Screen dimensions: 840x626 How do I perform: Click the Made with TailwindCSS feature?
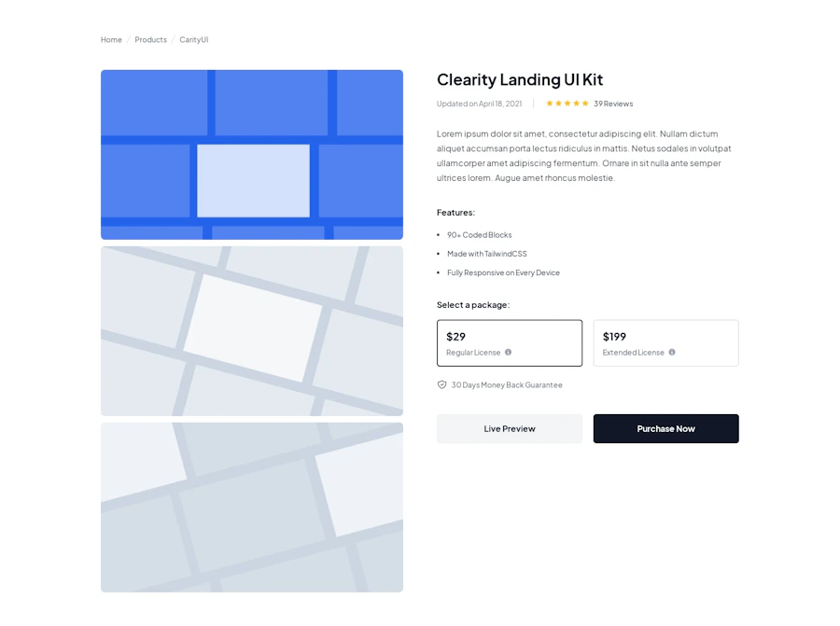tap(487, 254)
